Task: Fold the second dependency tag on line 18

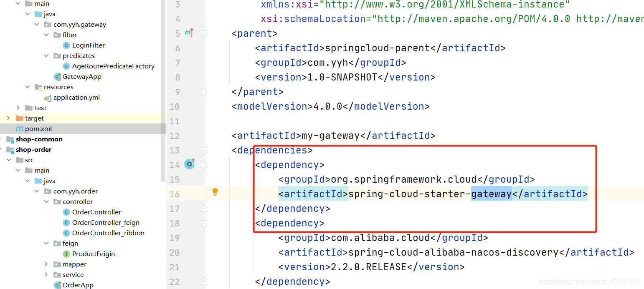Action: click(x=204, y=224)
